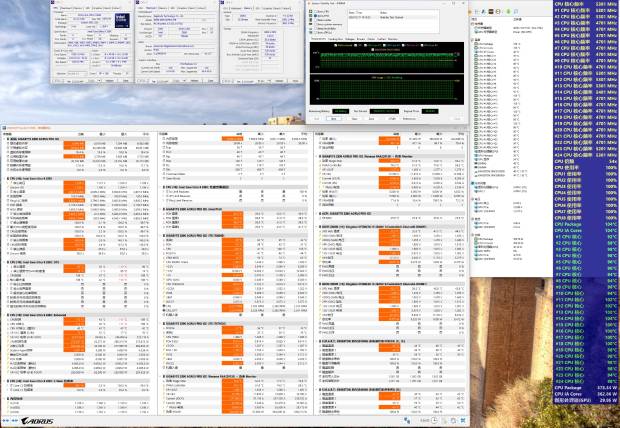Click driver updates magnifier icon in AIDA64 toolbar
This screenshot has height=428, width=620.
pos(516,11)
